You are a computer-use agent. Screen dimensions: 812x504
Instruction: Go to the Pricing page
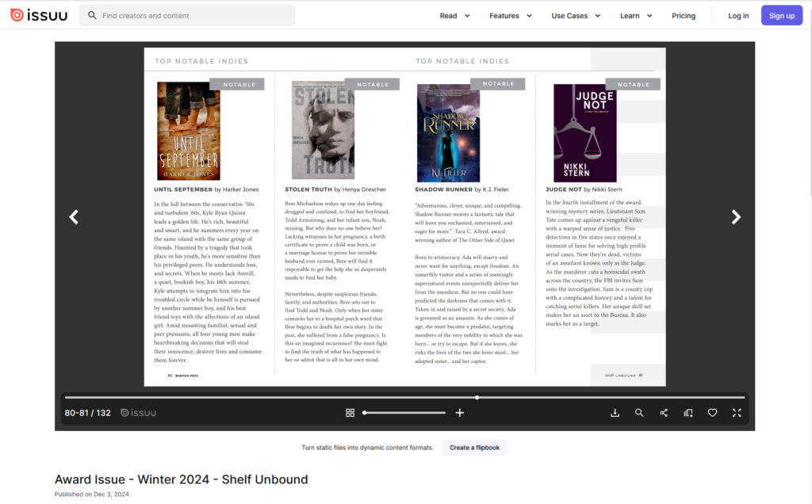pyautogui.click(x=684, y=16)
